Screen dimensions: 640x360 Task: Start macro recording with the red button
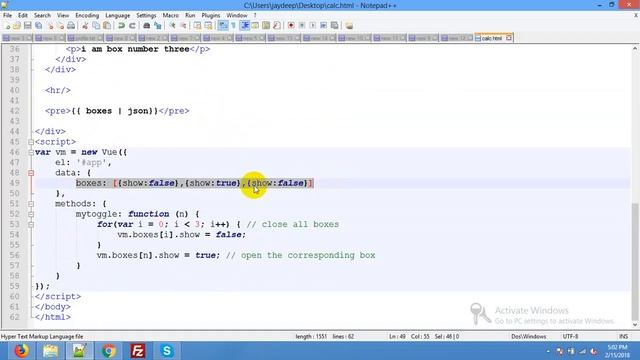click(291, 26)
